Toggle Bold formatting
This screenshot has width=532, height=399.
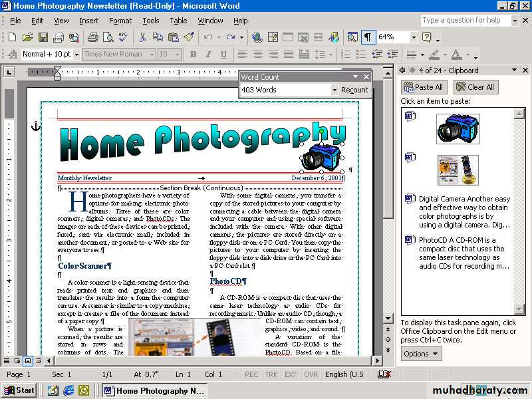pos(193,55)
